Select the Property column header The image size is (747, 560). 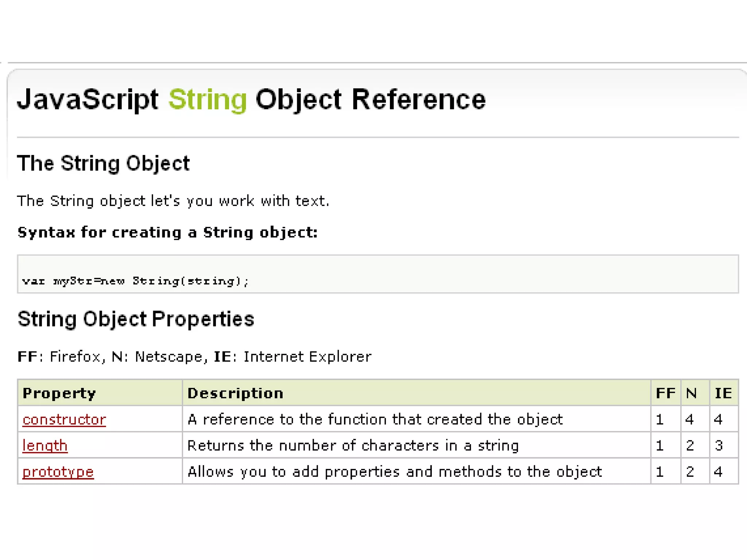pos(59,393)
